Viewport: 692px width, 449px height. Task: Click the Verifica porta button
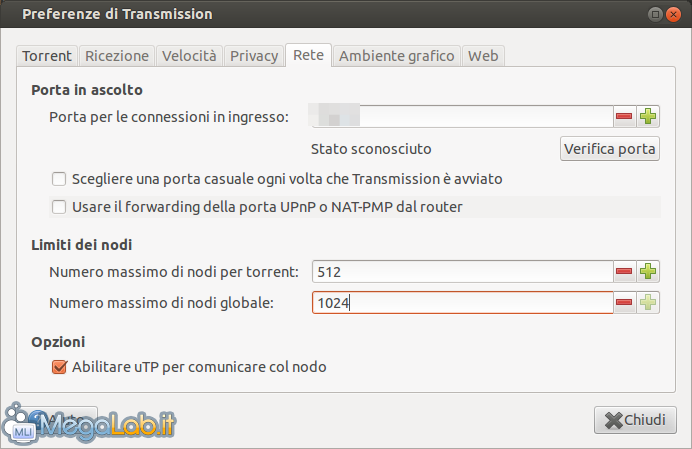point(609,149)
